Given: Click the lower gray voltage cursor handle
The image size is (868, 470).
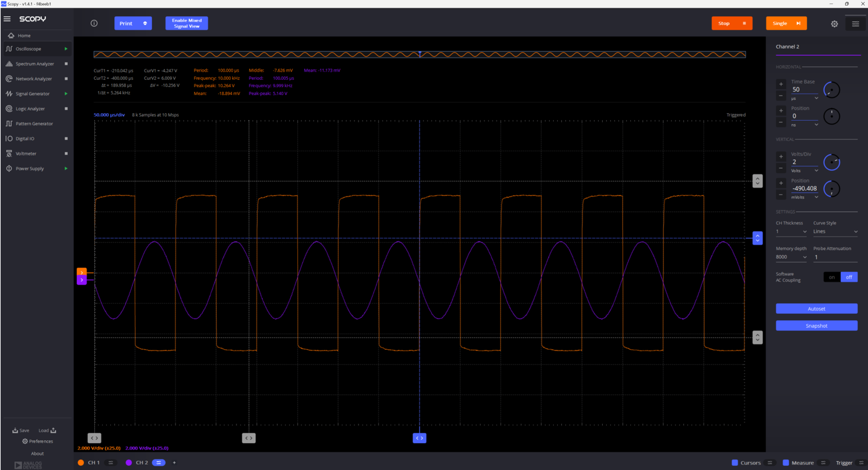Looking at the screenshot, I should [757, 337].
